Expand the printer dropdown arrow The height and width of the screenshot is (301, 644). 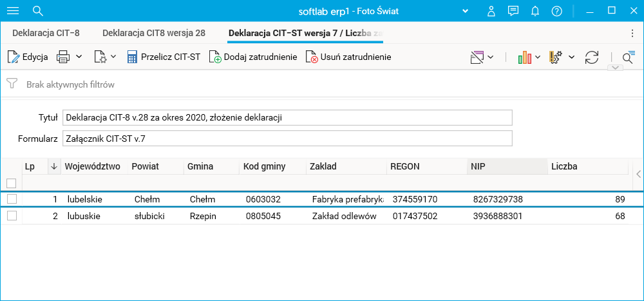79,57
